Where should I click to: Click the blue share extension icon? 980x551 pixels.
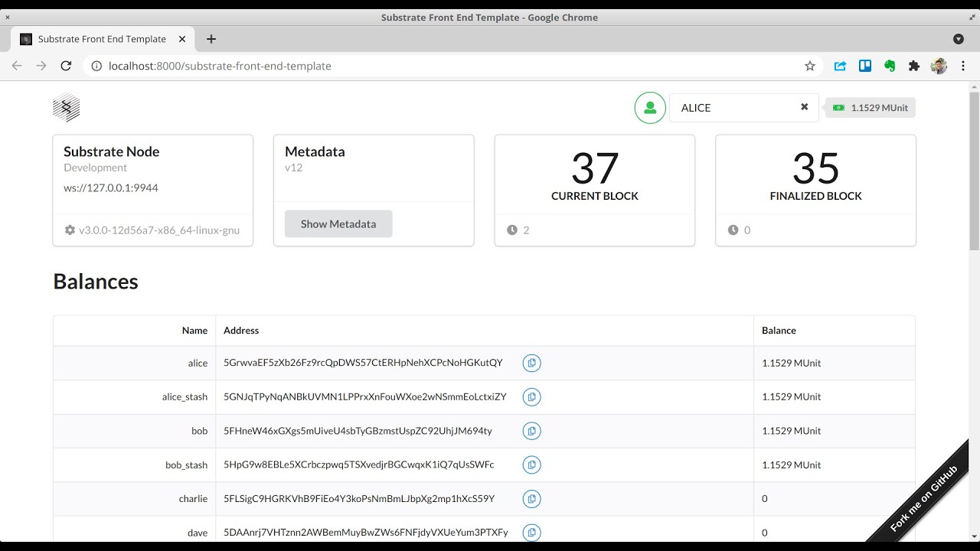point(840,66)
